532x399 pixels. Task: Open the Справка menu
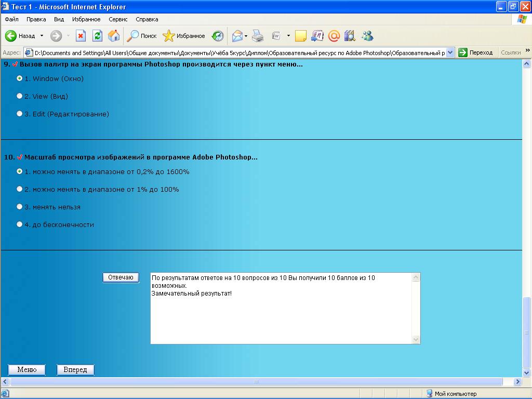(x=147, y=19)
